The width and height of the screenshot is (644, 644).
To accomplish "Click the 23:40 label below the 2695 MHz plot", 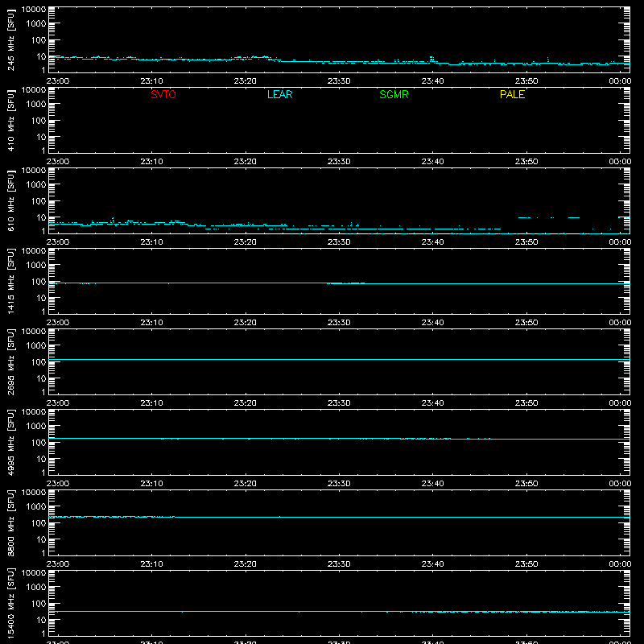I will click(x=432, y=403).
